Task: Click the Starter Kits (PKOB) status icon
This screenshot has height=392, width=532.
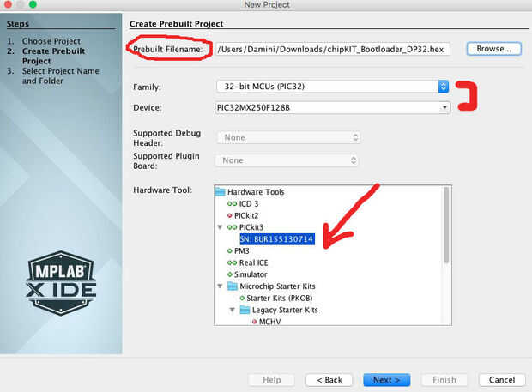Action: [x=242, y=298]
